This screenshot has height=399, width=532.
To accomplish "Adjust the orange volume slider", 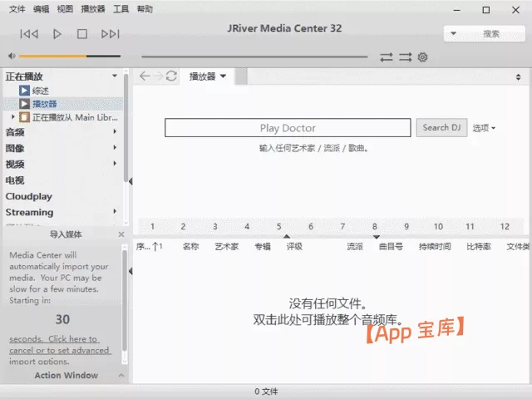I will click(x=70, y=57).
